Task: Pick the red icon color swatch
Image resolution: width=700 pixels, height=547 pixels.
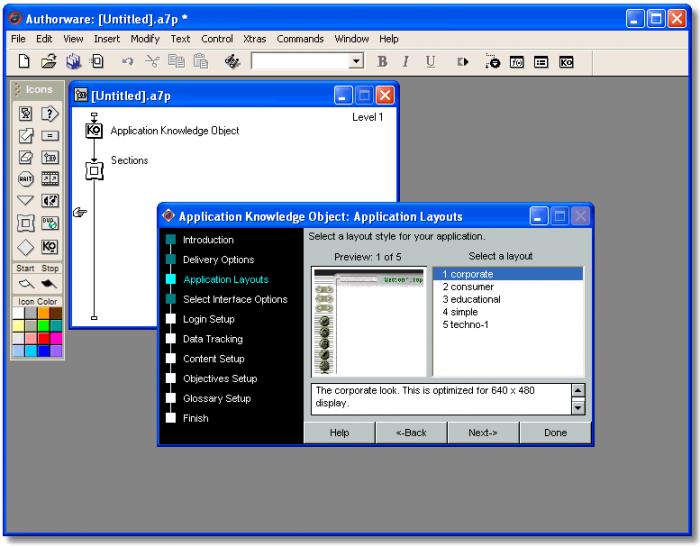Action: (x=44, y=338)
